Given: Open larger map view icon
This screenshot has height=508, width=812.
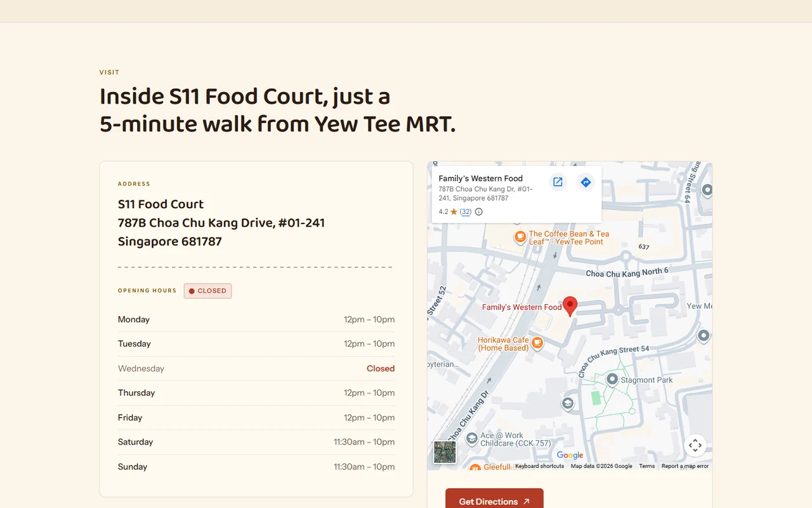Looking at the screenshot, I should click(558, 182).
